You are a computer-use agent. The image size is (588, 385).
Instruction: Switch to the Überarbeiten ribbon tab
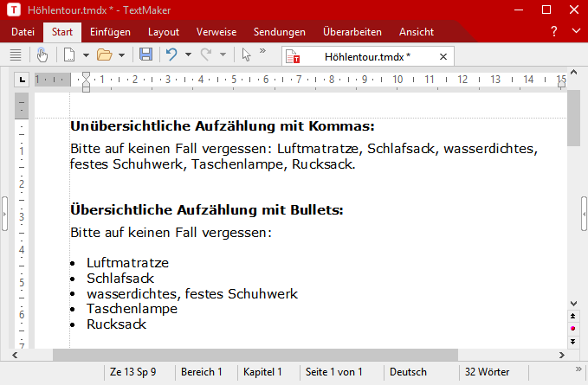tap(352, 32)
